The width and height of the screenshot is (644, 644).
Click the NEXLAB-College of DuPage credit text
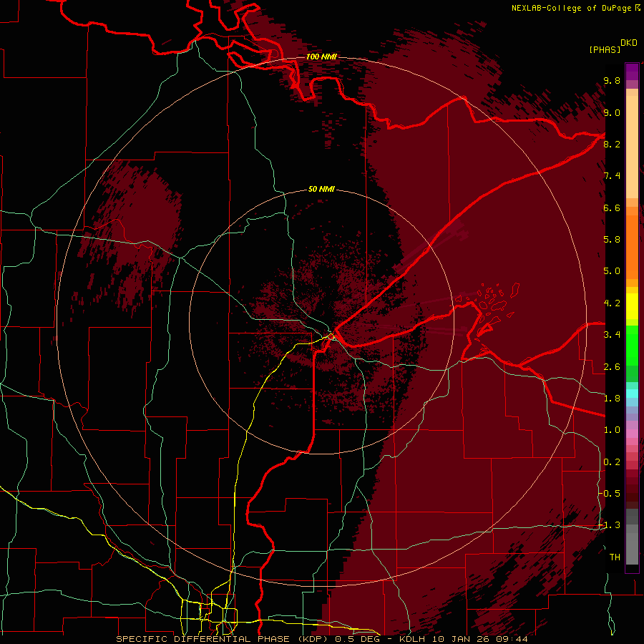pyautogui.click(x=572, y=8)
